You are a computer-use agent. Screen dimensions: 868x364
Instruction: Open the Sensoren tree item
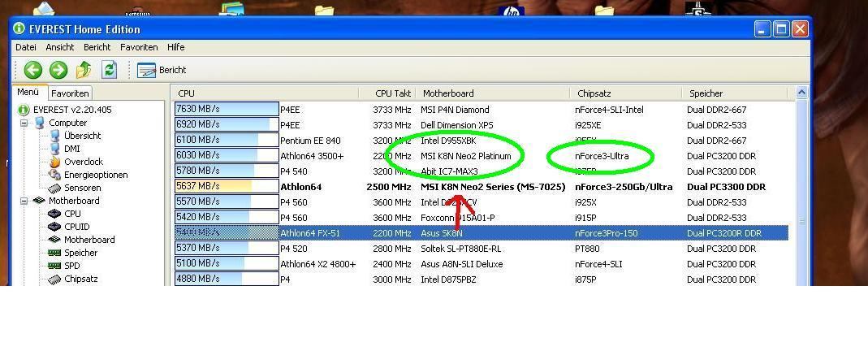[74, 188]
